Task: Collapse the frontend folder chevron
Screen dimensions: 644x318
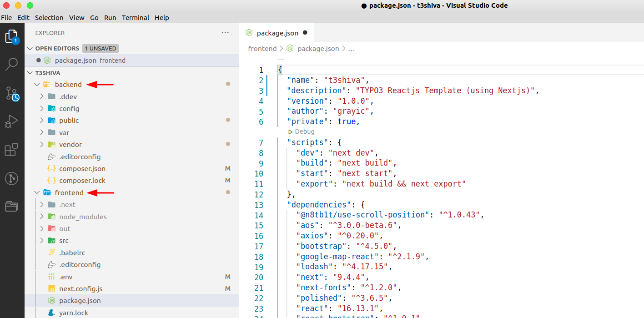Action: point(37,193)
